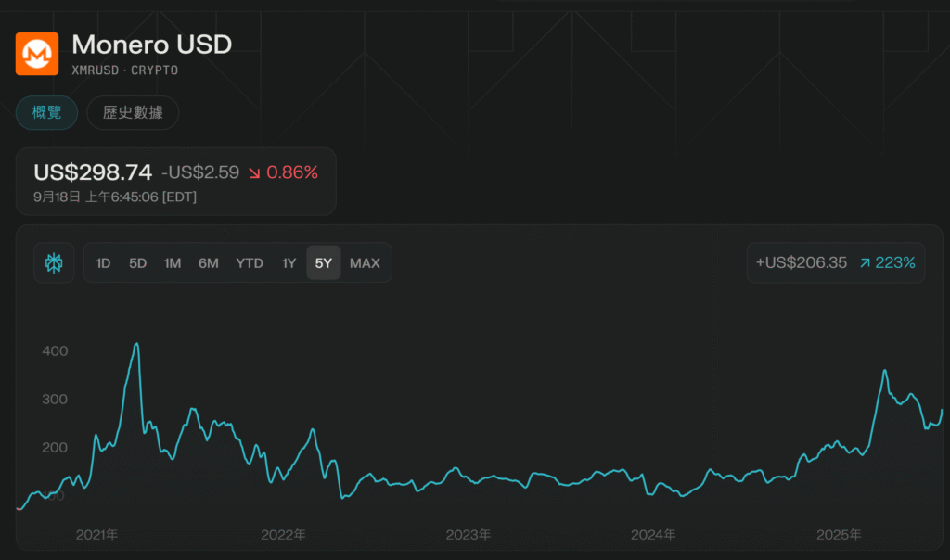Show year-to-date with YTD button
The width and height of the screenshot is (950, 560).
coord(250,263)
